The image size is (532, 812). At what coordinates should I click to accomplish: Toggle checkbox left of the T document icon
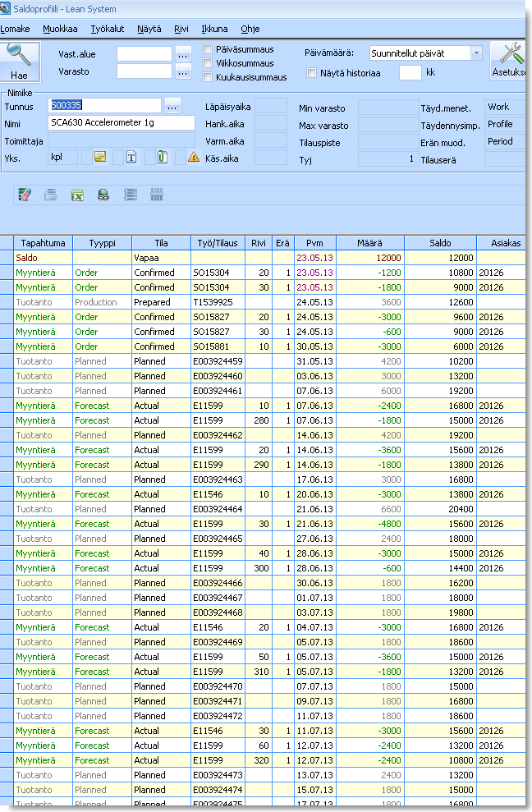(x=117, y=158)
